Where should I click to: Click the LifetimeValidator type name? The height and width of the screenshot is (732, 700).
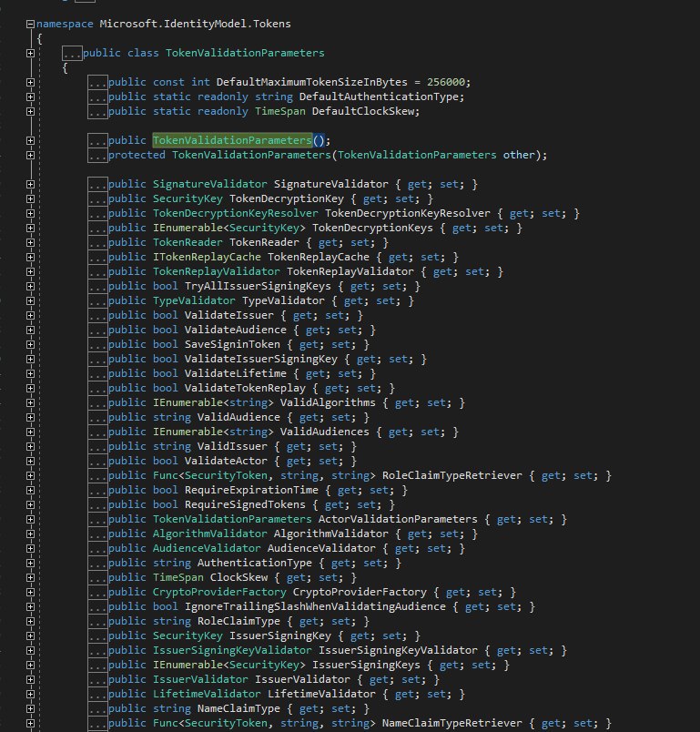[x=207, y=694]
